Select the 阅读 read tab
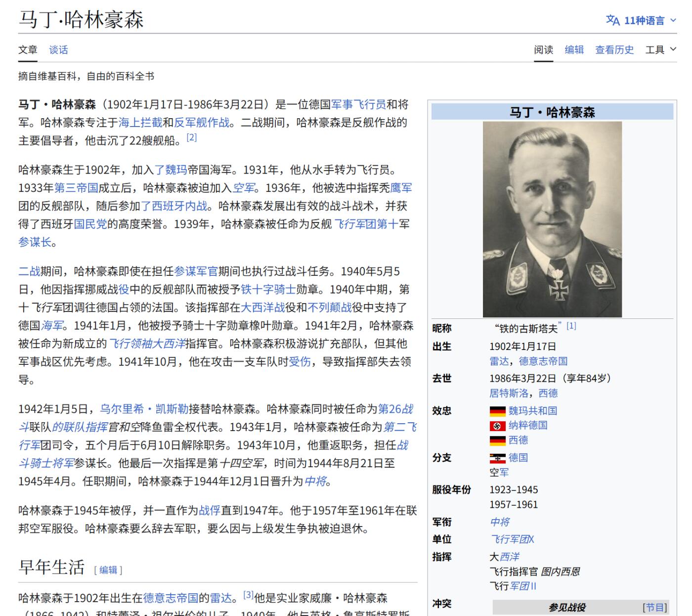The image size is (692, 616). pos(543,49)
